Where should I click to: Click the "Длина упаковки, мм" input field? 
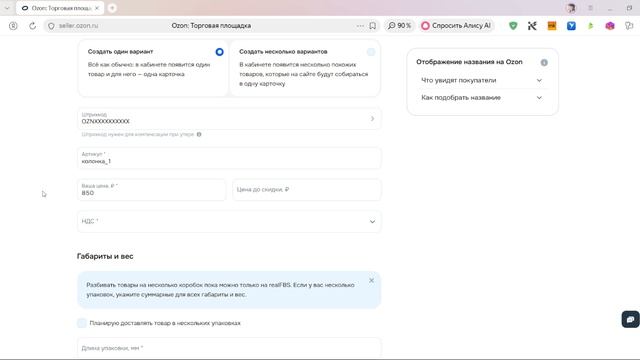[229, 348]
